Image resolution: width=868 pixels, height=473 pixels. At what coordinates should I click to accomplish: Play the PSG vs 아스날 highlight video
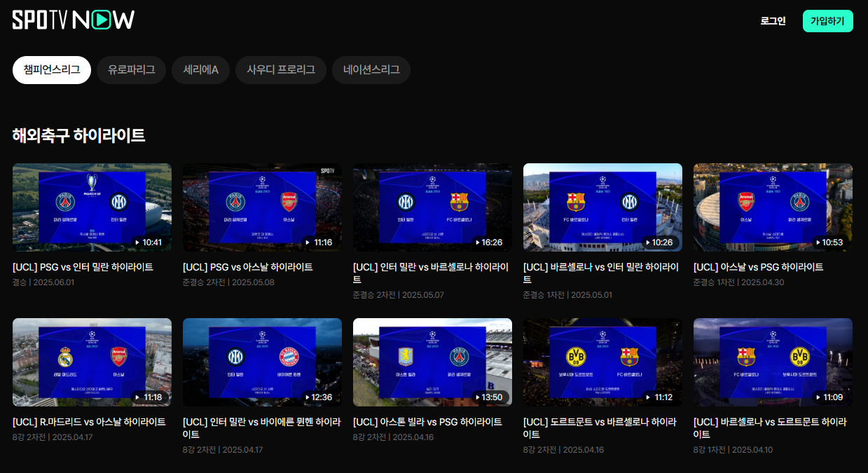[262, 207]
